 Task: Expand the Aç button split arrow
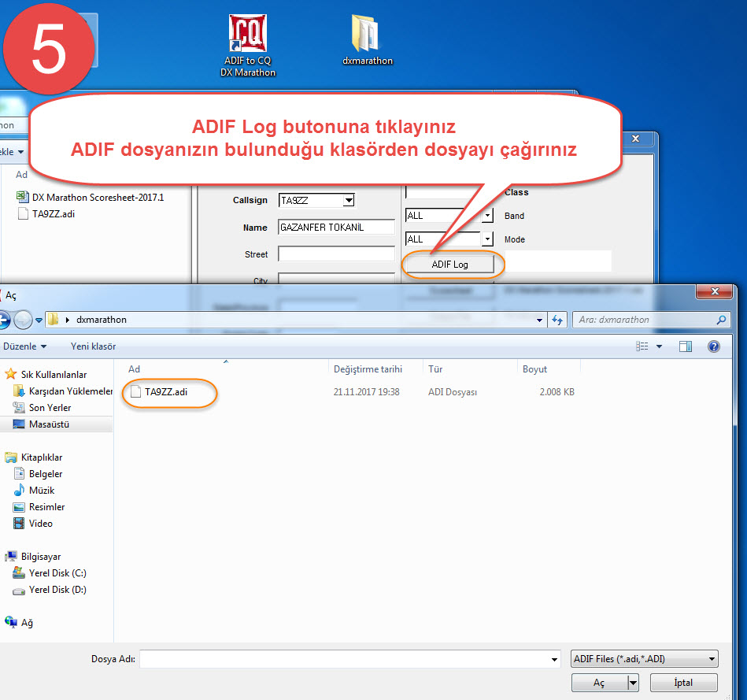(x=633, y=683)
